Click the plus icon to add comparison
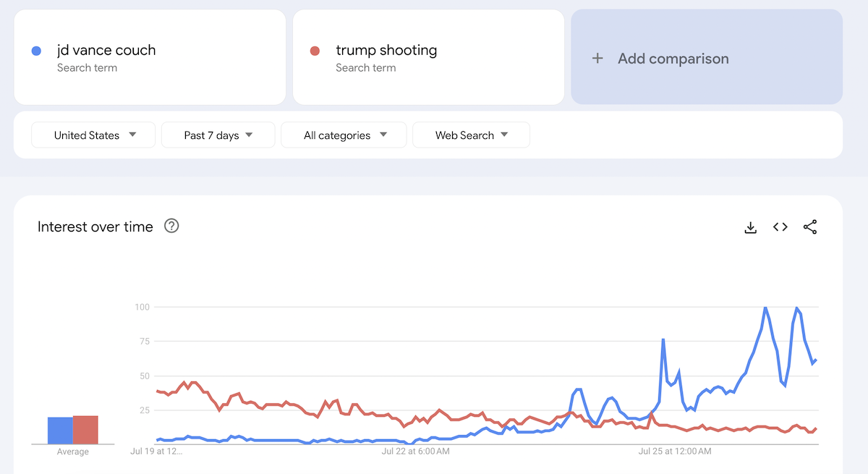Image resolution: width=868 pixels, height=474 pixels. coord(597,59)
